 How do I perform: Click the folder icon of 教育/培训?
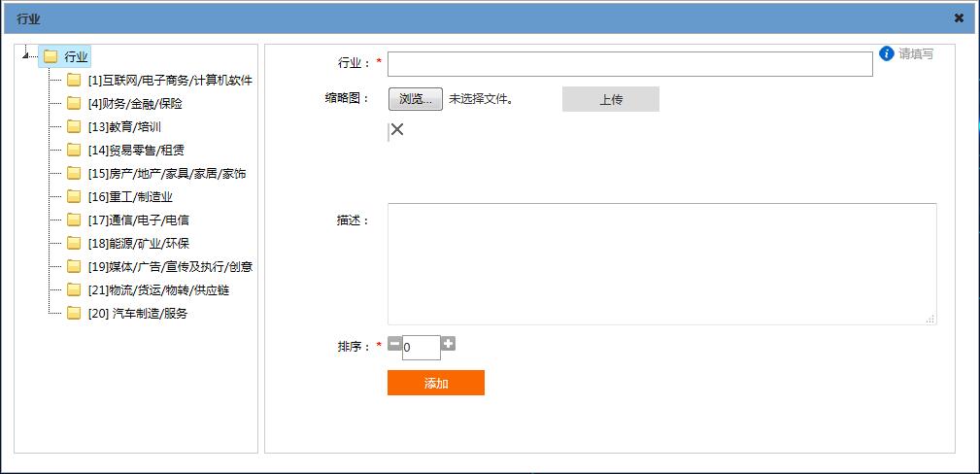click(74, 126)
